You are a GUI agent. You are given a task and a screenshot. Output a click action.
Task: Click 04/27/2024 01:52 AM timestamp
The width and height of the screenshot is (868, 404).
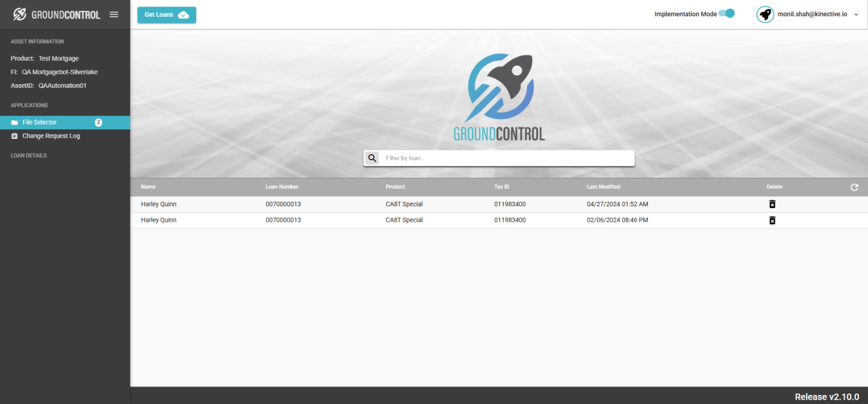click(617, 204)
